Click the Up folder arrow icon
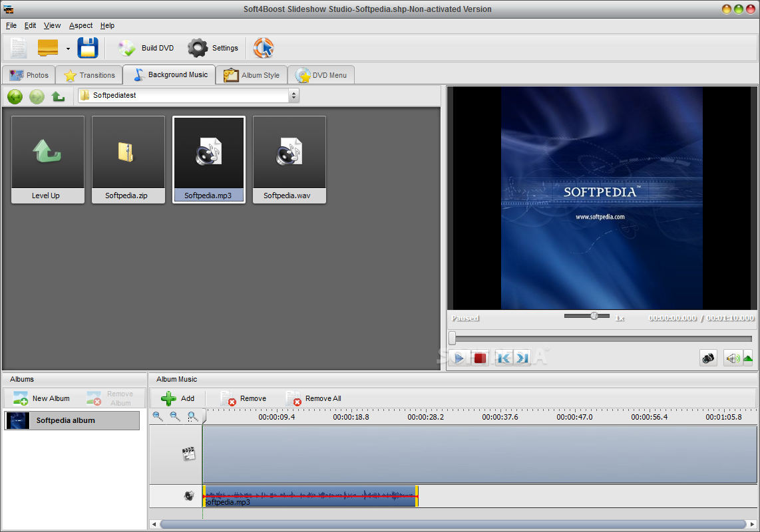 58,96
